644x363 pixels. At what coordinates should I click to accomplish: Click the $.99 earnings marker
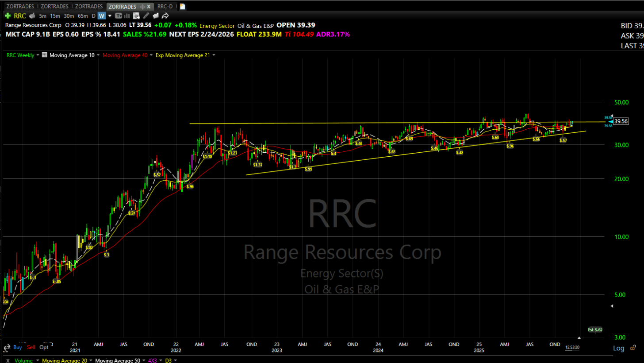tap(308, 169)
